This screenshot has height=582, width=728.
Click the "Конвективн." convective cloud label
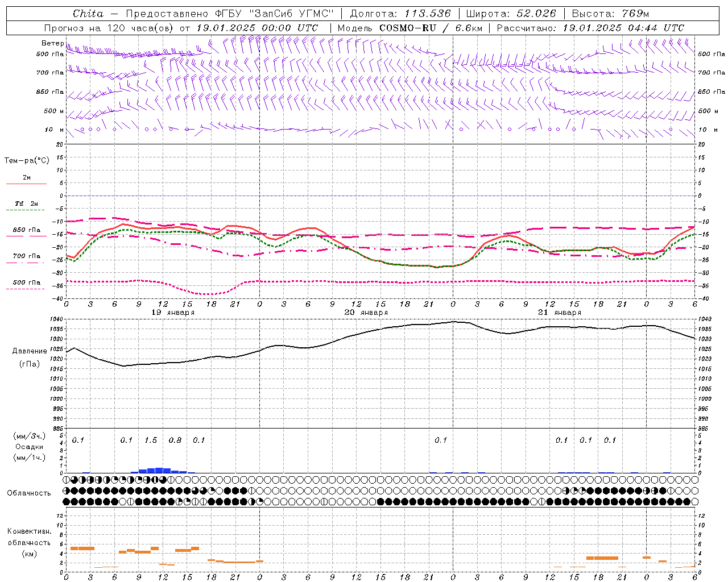point(29,531)
